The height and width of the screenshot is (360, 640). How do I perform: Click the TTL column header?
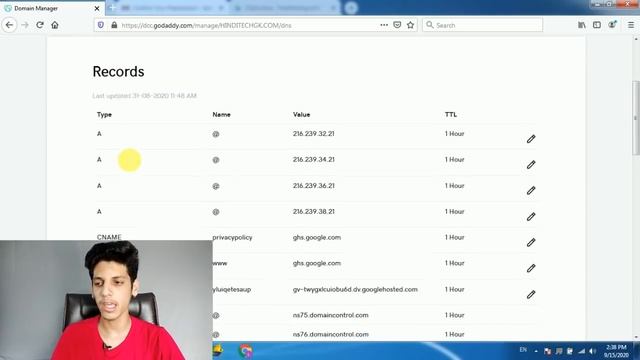click(x=451, y=115)
